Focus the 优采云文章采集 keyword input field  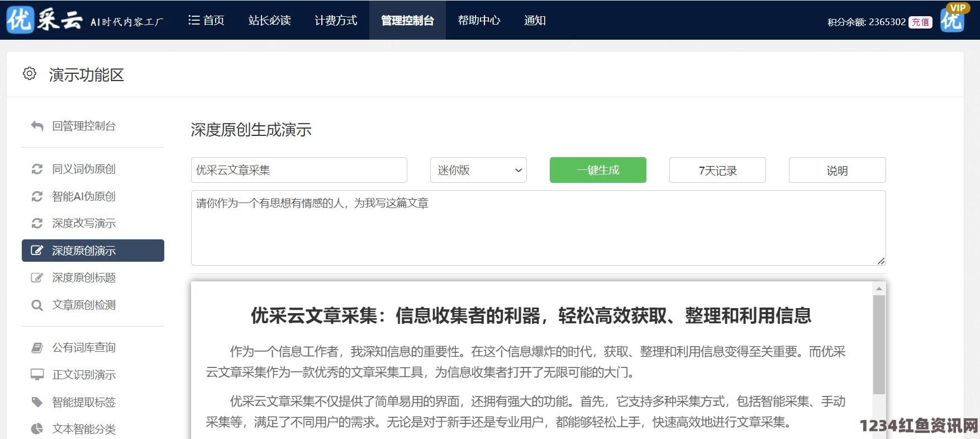click(x=299, y=170)
